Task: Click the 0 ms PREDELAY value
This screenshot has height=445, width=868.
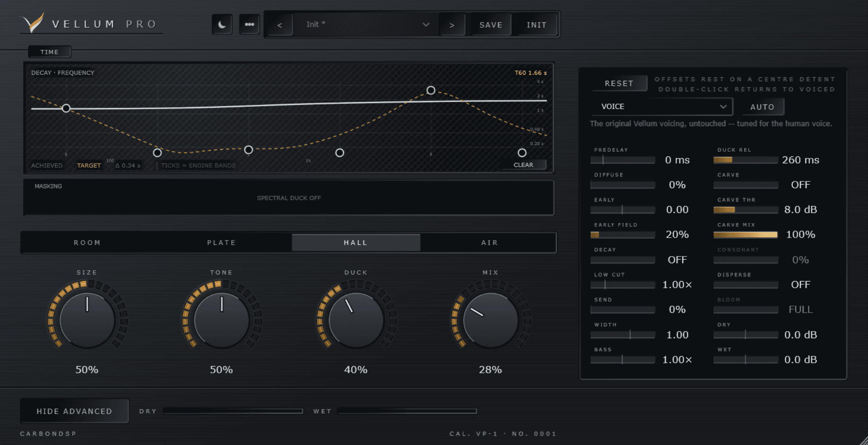Action: point(677,160)
